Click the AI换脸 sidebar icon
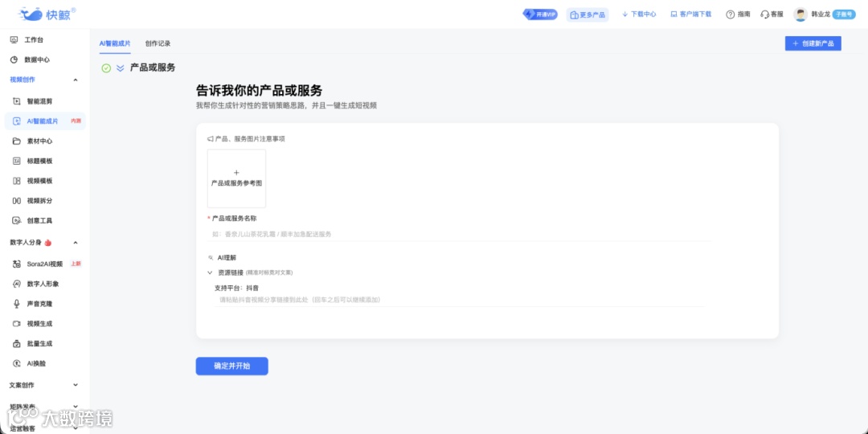 17,364
